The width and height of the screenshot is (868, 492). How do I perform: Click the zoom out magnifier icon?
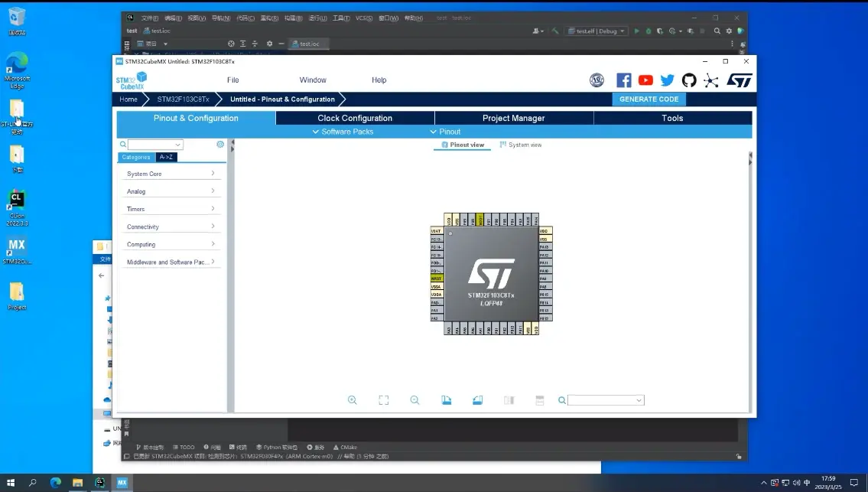(x=414, y=400)
